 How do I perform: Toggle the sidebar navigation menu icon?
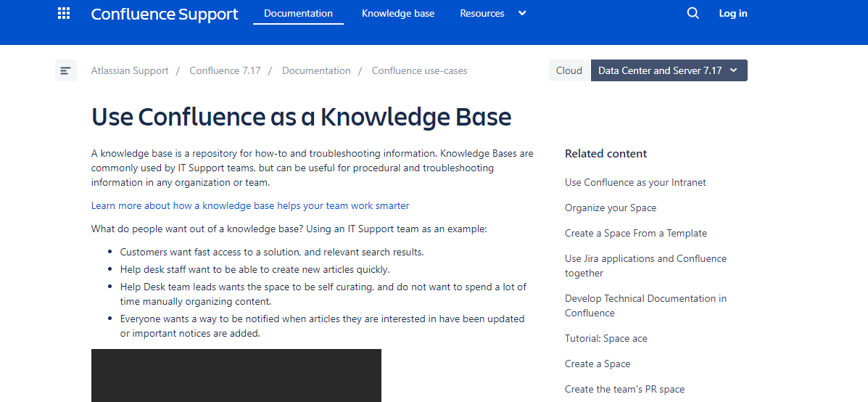point(66,71)
